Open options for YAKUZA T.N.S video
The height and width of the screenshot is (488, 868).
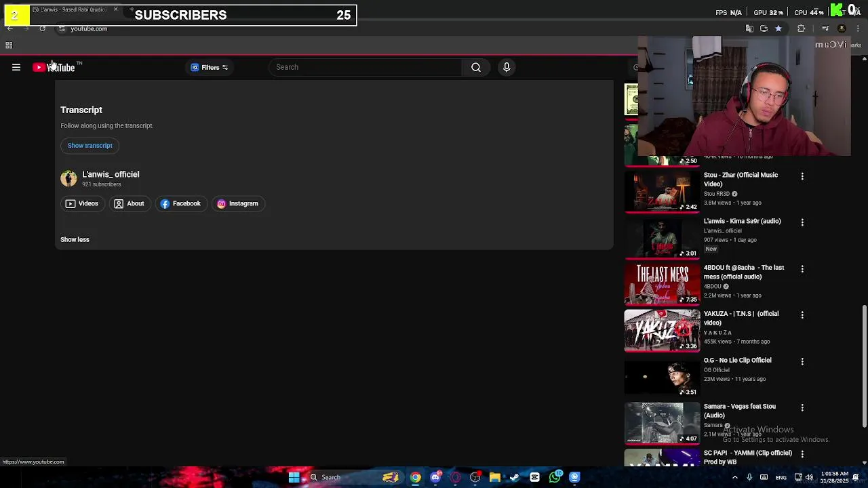pyautogui.click(x=802, y=315)
